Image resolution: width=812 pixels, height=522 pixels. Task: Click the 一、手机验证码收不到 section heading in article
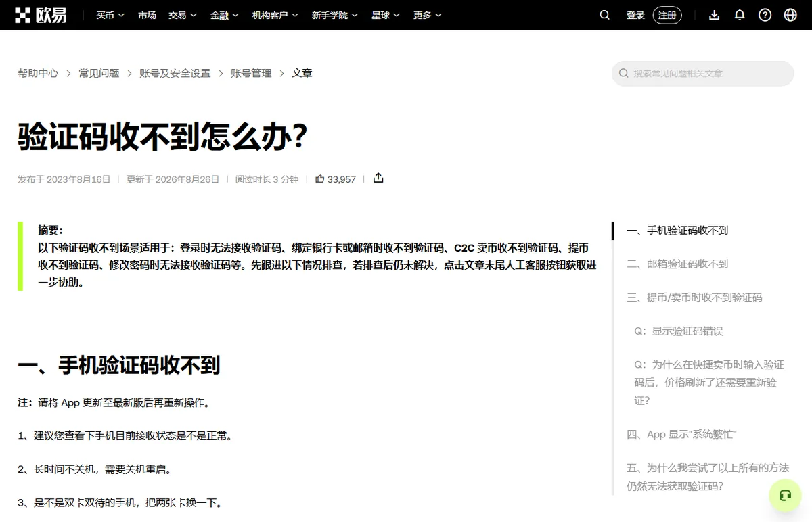click(x=119, y=365)
